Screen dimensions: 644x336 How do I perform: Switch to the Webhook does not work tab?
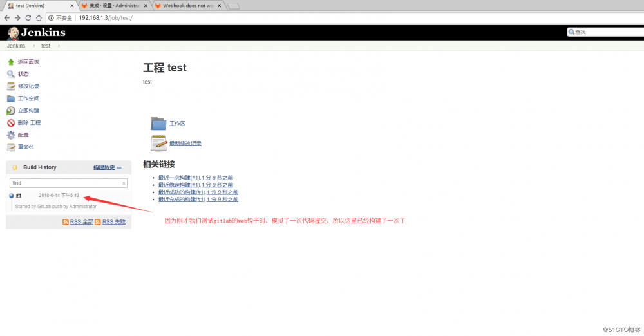(189, 6)
